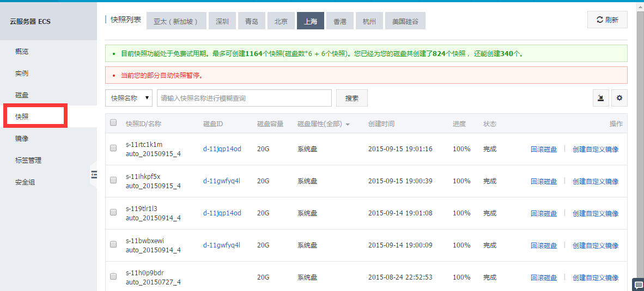Screen dimensions: 644x291
Task: Go to 安全组 in the sidebar
Action: (x=25, y=182)
